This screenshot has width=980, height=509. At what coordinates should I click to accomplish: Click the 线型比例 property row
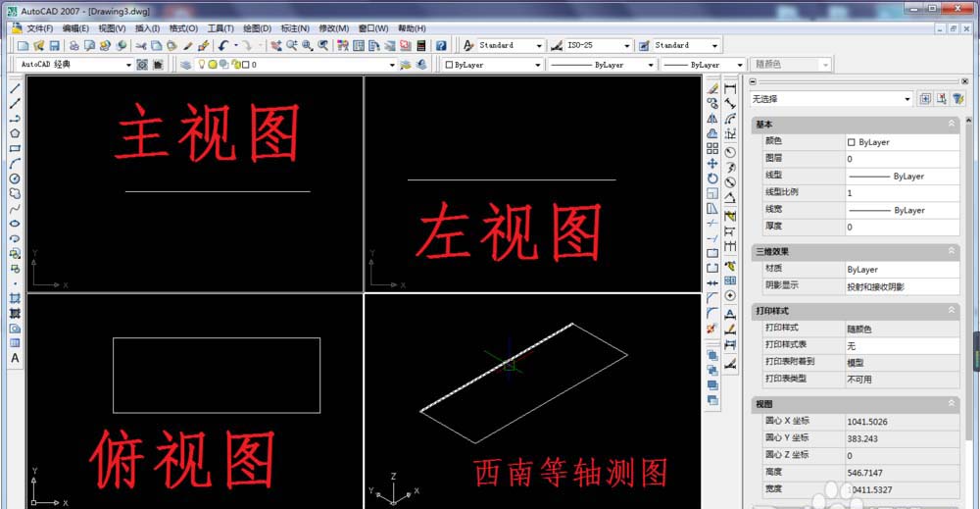pyautogui.click(x=799, y=193)
